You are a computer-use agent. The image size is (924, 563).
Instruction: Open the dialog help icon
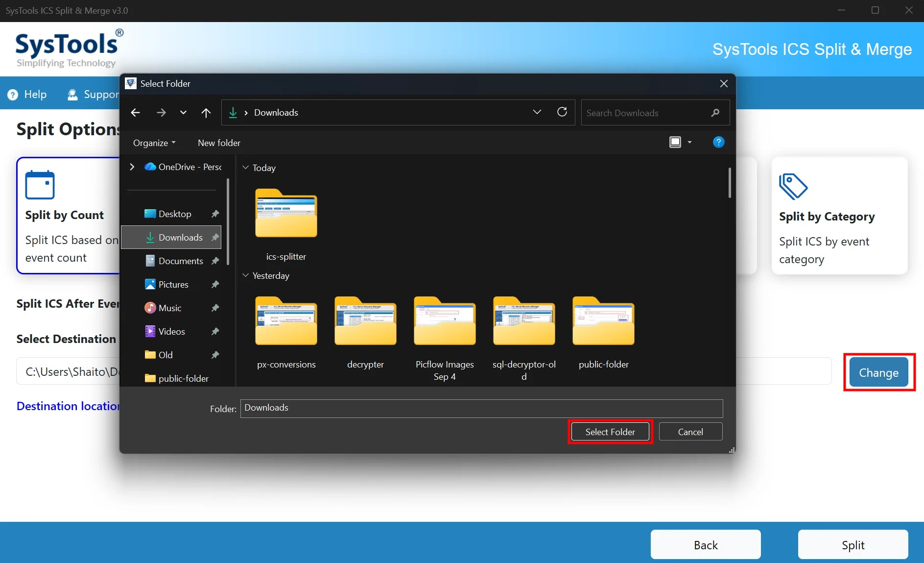click(718, 142)
